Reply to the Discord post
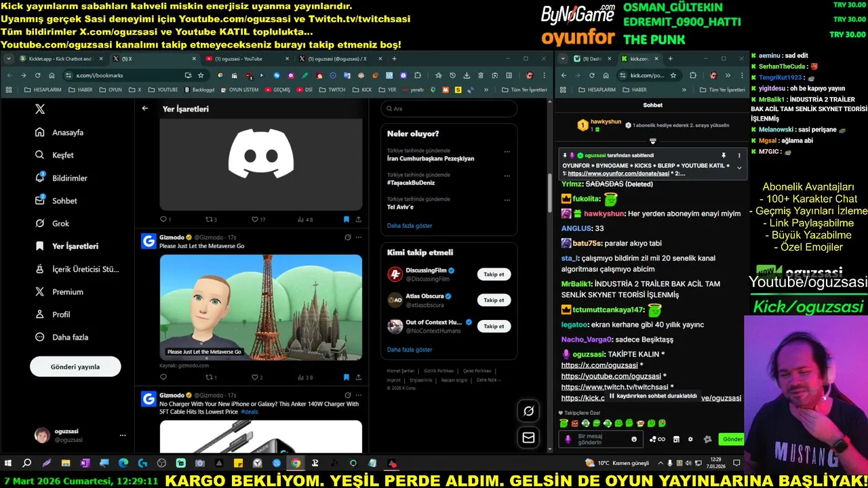The image size is (868, 488). coord(165,220)
